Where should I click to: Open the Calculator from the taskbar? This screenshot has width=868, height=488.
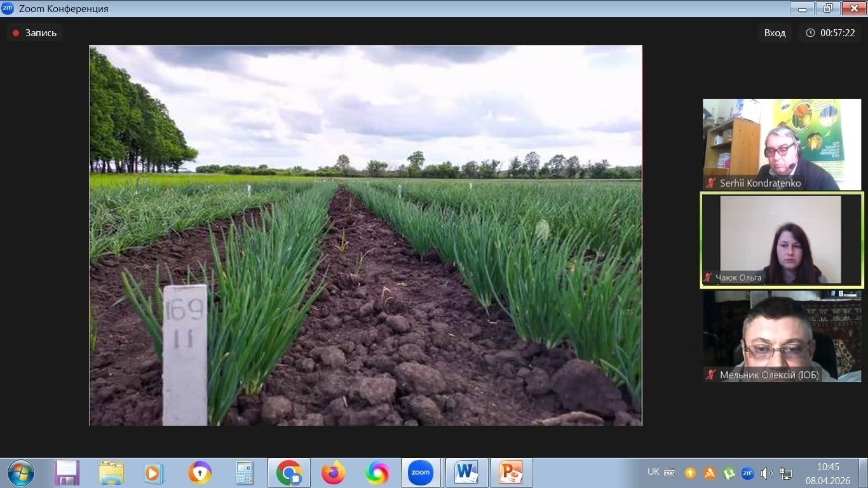click(x=244, y=473)
